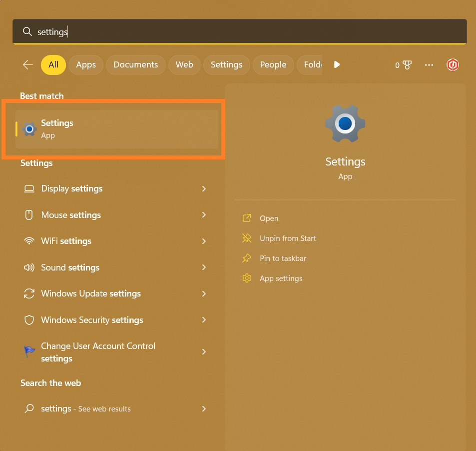The height and width of the screenshot is (451, 476).
Task: Click the User Account Control flag icon
Action: [29, 351]
